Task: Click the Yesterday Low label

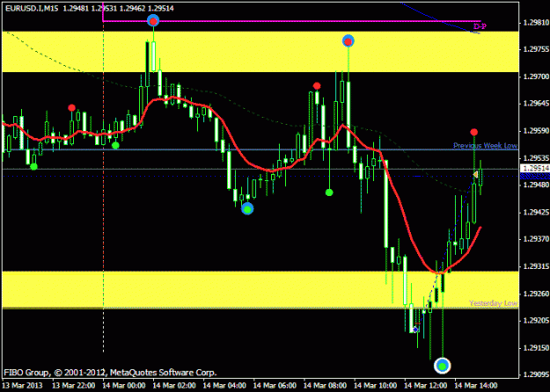Action: click(x=493, y=303)
